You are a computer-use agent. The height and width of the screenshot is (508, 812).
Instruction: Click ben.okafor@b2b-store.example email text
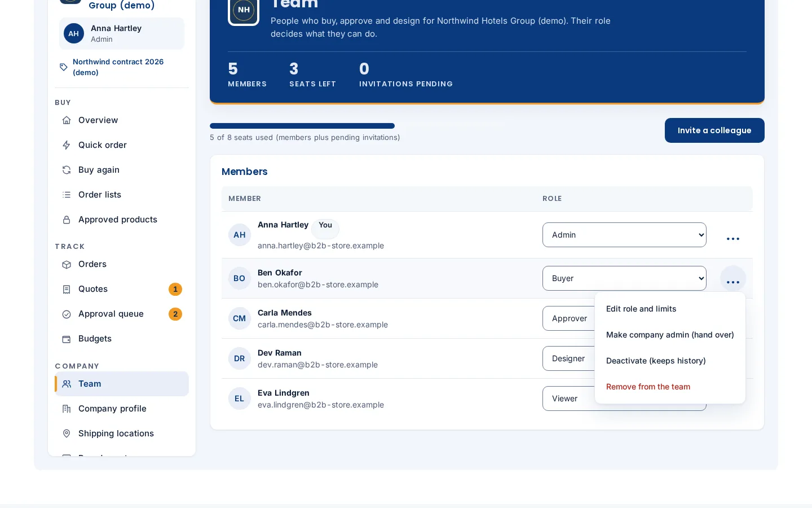tap(318, 284)
